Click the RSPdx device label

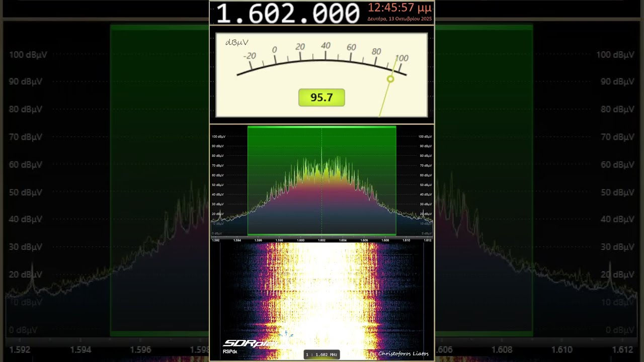pyautogui.click(x=230, y=351)
